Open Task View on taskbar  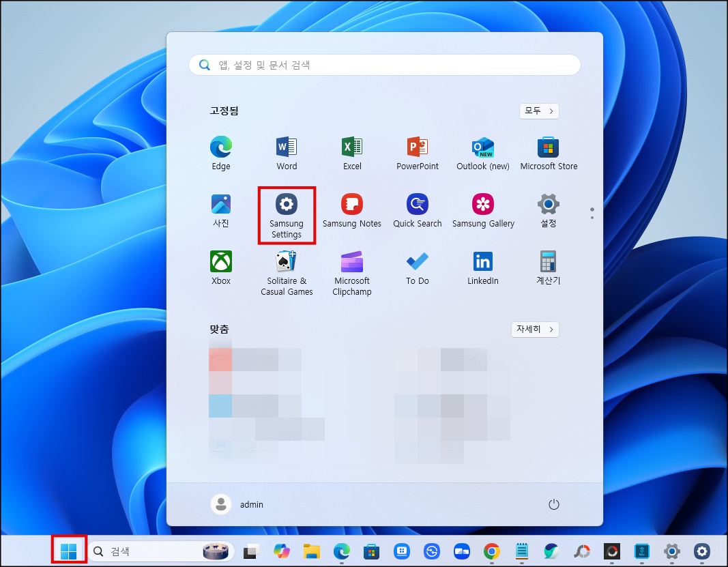pyautogui.click(x=251, y=551)
